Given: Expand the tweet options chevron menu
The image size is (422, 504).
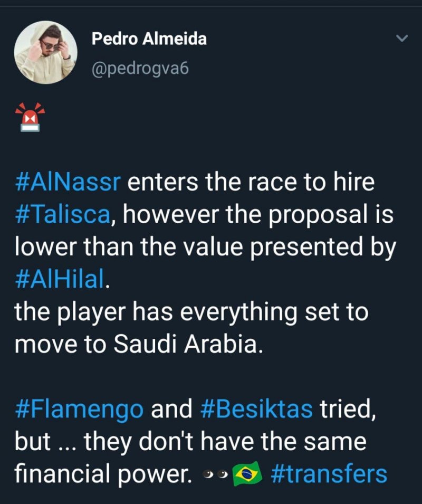Looking at the screenshot, I should click(402, 39).
